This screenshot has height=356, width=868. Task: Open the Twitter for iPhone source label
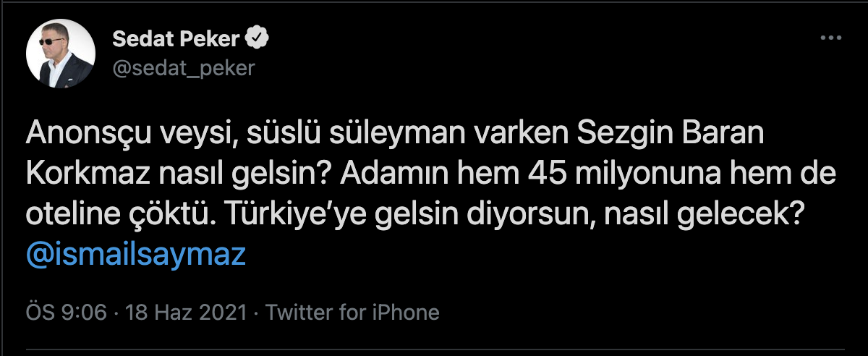pyautogui.click(x=352, y=313)
